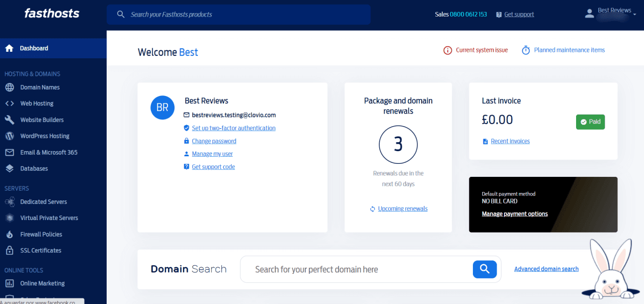
Task: Click the £0.00 last invoice amount
Action: click(x=497, y=120)
